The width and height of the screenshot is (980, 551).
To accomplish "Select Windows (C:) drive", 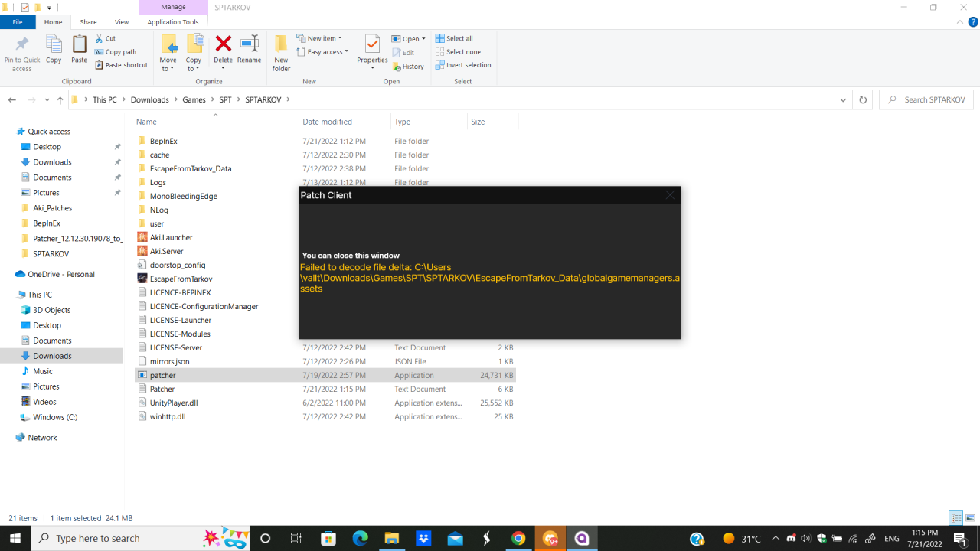I will pyautogui.click(x=55, y=417).
